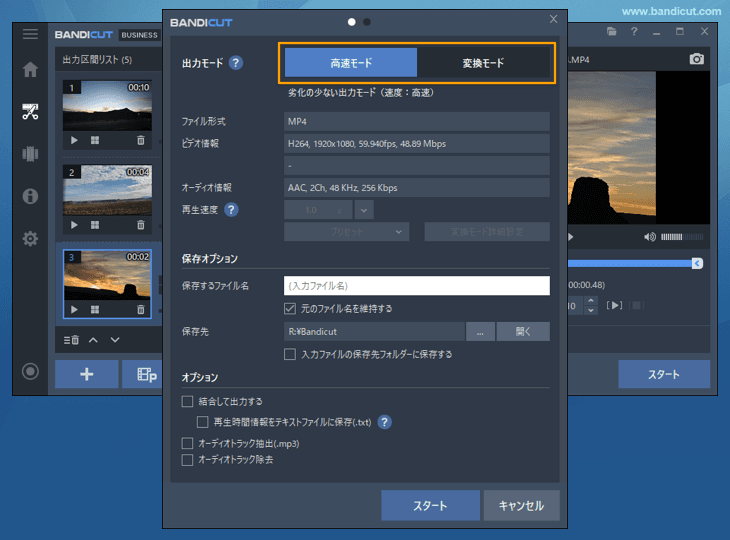Click the 保存するファイル名 input field
730x540 pixels.
417,286
